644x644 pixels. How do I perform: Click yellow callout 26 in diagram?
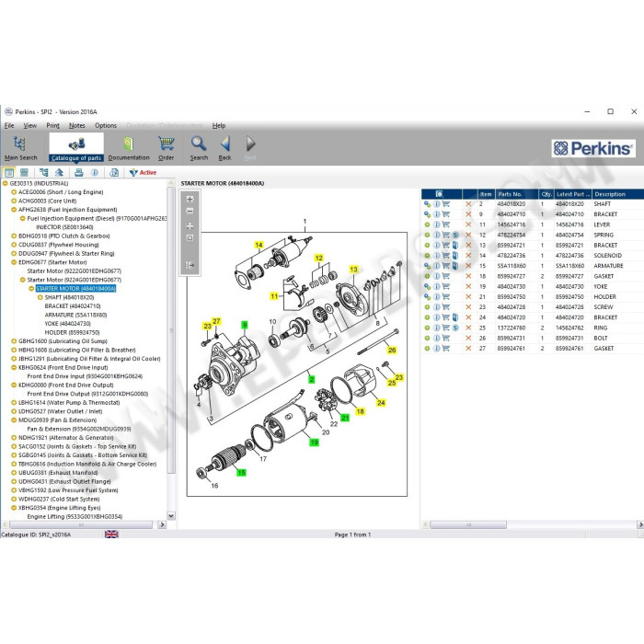coord(392,351)
